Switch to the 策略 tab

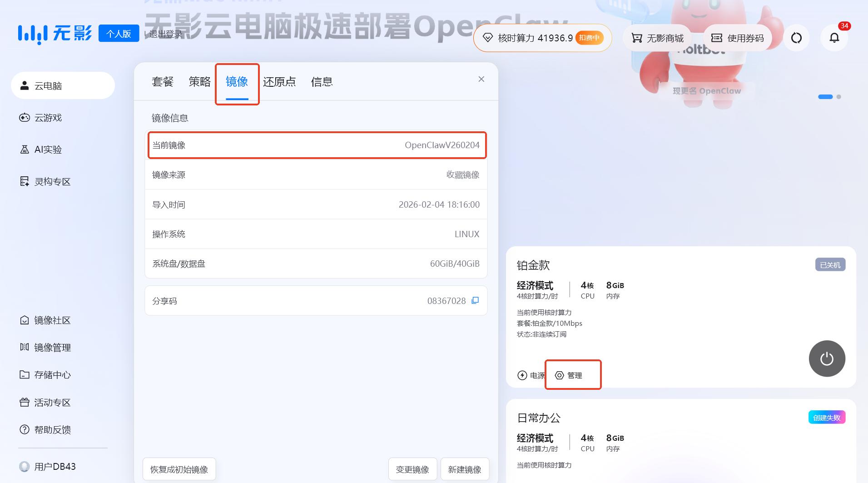pyautogui.click(x=199, y=82)
